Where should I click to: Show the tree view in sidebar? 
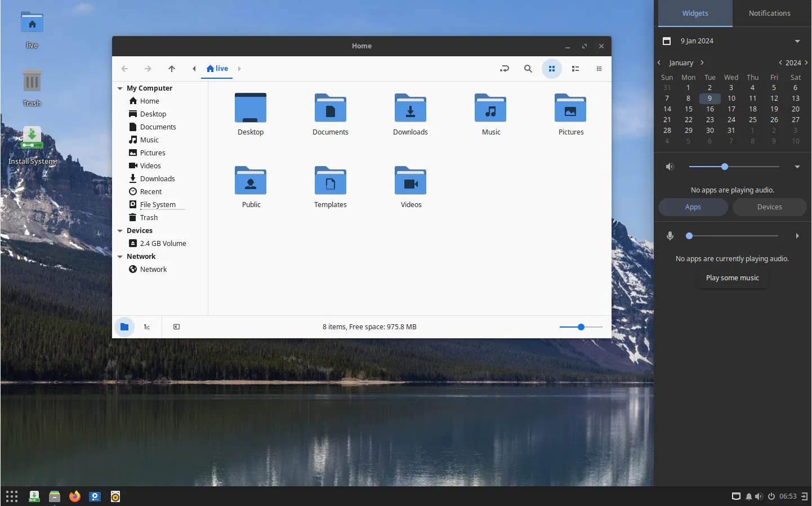pyautogui.click(x=147, y=327)
